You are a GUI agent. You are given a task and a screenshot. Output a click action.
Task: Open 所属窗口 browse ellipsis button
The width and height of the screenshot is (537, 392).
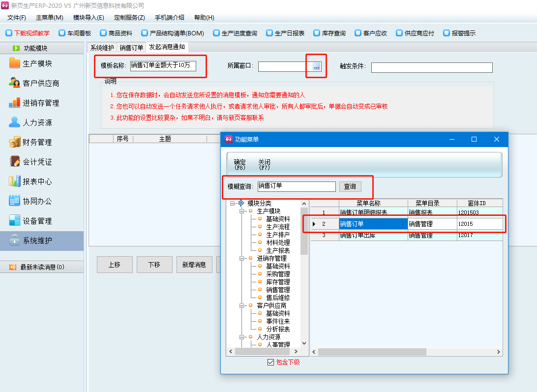(317, 67)
